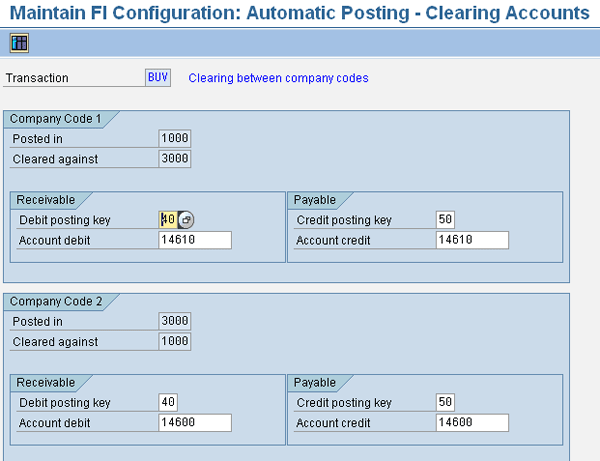
Task: Click the Transaction field showing BUV
Action: 158,77
